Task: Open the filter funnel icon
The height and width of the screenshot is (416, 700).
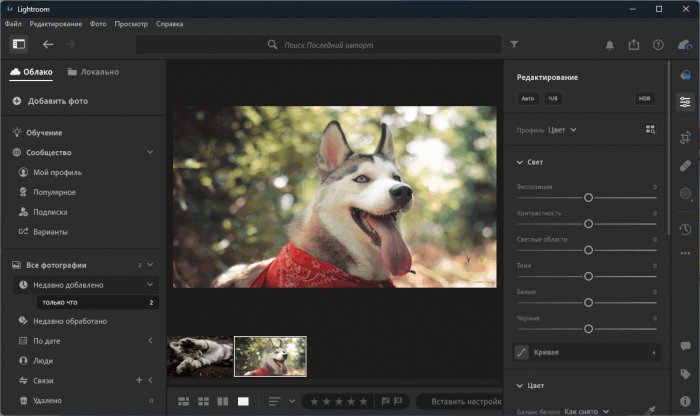Action: pyautogui.click(x=514, y=44)
